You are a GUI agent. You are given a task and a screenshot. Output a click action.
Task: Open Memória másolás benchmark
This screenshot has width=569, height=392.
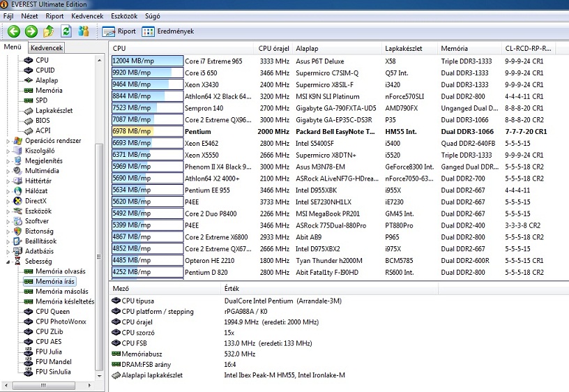pyautogui.click(x=56, y=292)
